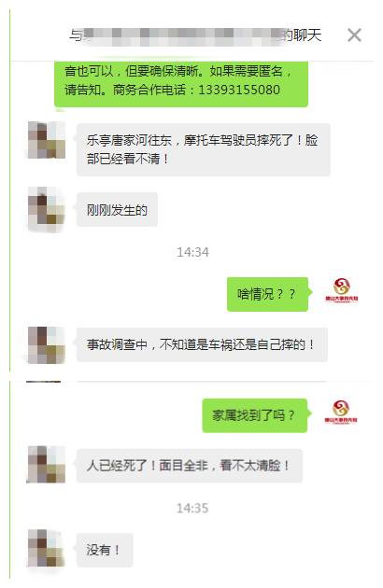This screenshot has width=383, height=588.
Task: Open sender avatar next to 乐亭唐家河往东 message
Action: [47, 140]
